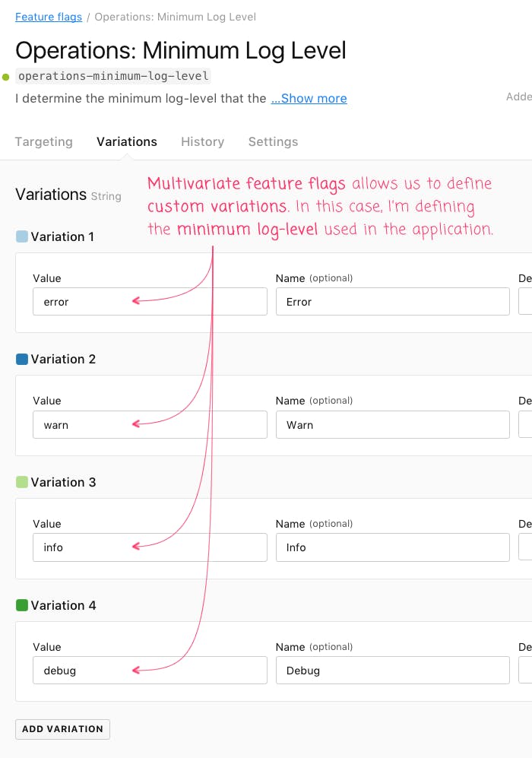Click Variation 1's Value field containing error
The height and width of the screenshot is (758, 532).
point(150,301)
